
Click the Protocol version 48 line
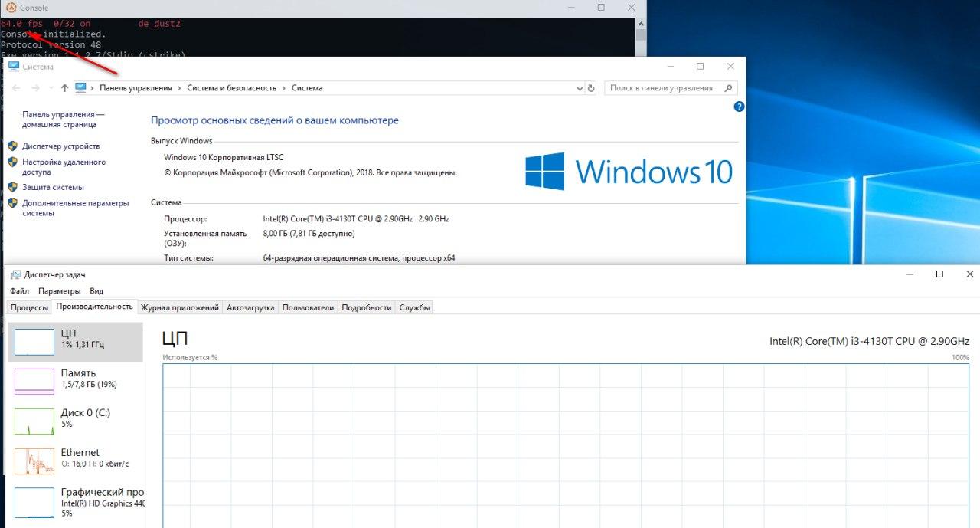pyautogui.click(x=51, y=44)
